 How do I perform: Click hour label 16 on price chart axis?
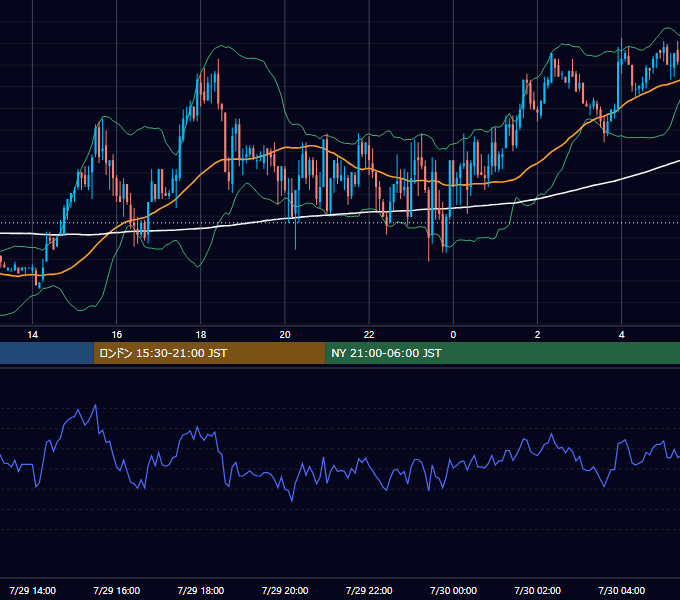click(x=117, y=335)
